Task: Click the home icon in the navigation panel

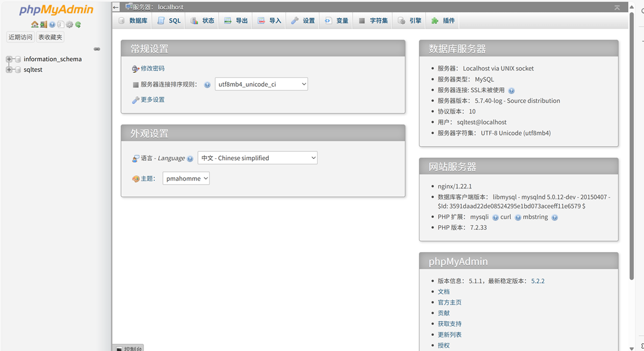Action: [x=34, y=24]
